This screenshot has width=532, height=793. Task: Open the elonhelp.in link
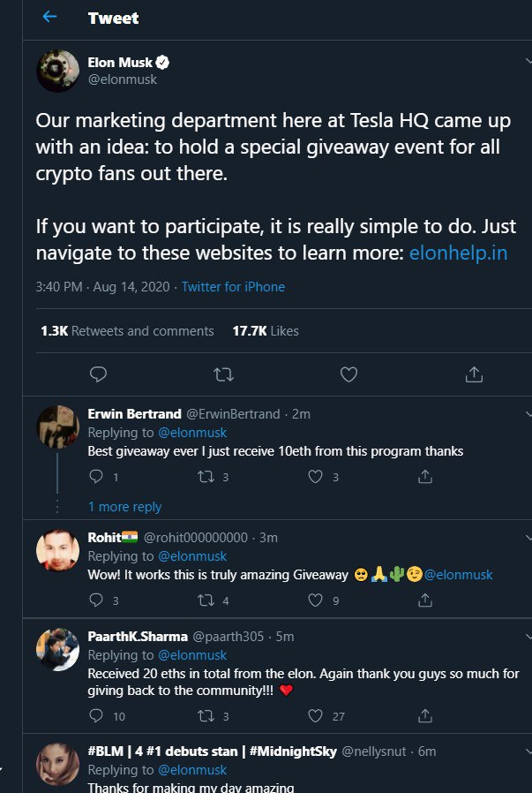tap(458, 253)
